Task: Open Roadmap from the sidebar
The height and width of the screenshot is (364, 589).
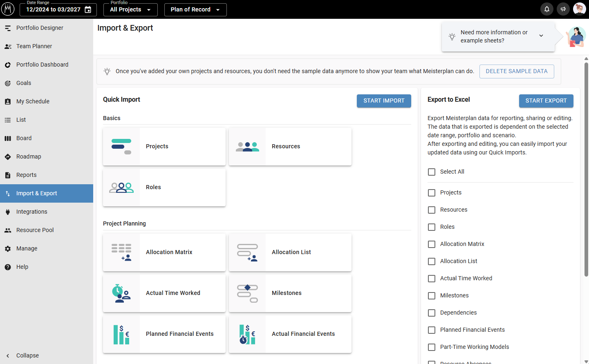Action: (x=47, y=156)
